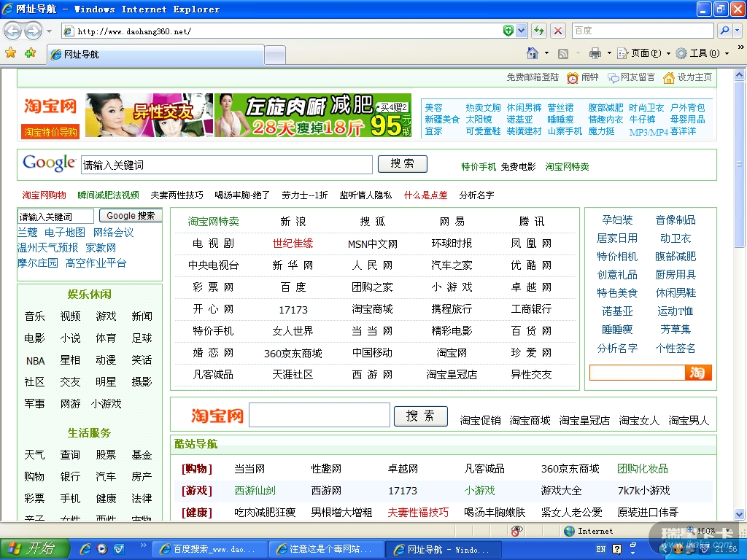Click the Refresh page icon
Screen dimensions: 747x560
pyautogui.click(x=539, y=31)
